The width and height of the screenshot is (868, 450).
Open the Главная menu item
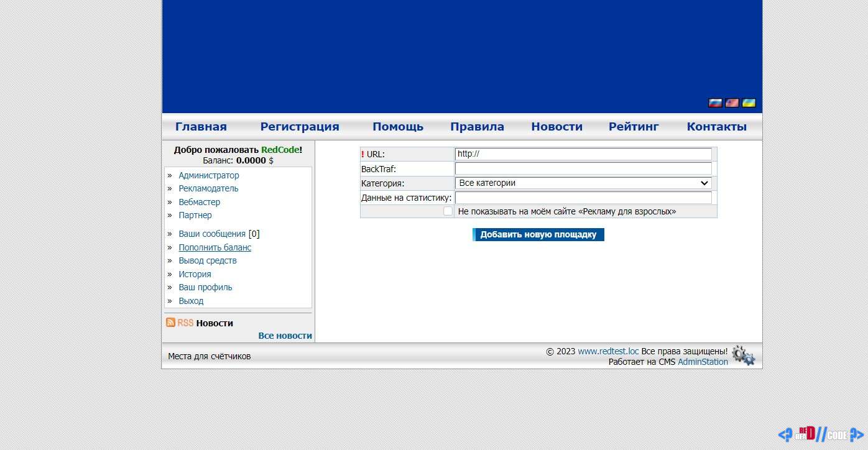[201, 127]
